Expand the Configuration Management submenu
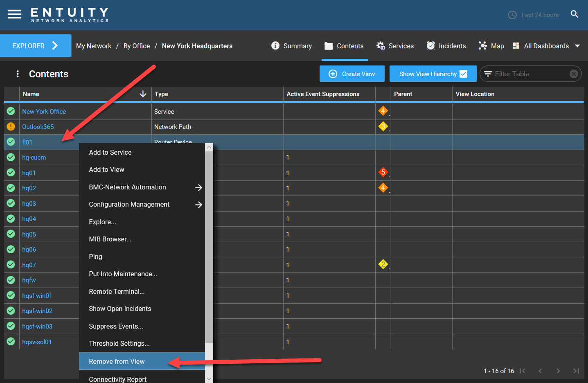Screen dimensions: 588x383 [x=198, y=204]
